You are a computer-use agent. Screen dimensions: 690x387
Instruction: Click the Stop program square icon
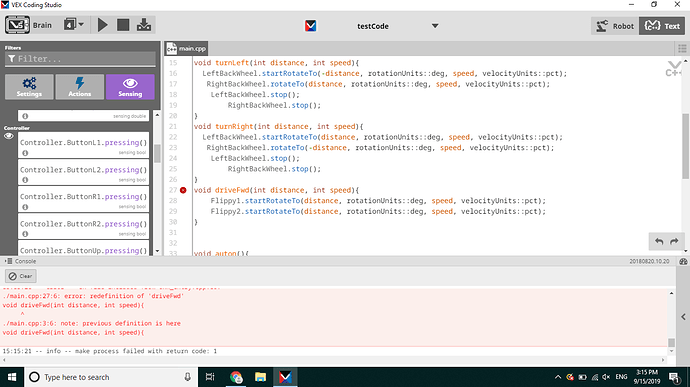click(x=123, y=25)
